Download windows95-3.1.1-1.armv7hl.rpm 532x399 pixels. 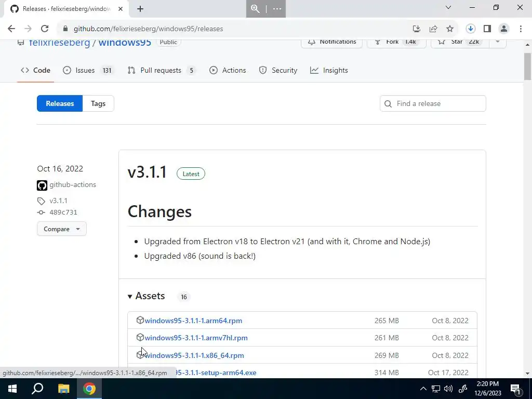pyautogui.click(x=196, y=338)
